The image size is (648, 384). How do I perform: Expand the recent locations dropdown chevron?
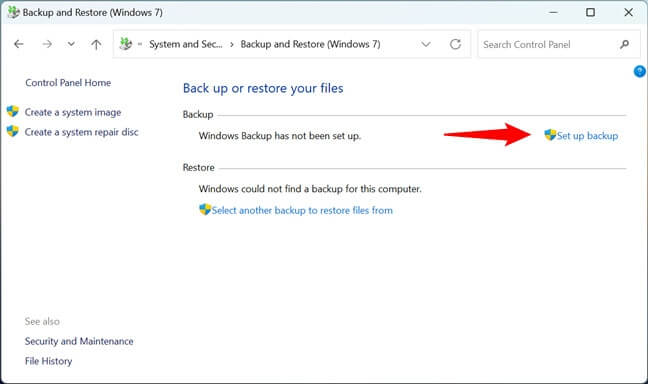[71, 44]
